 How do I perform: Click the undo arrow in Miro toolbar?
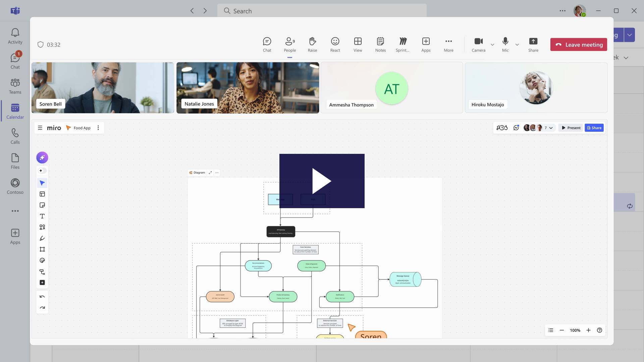tap(42, 297)
